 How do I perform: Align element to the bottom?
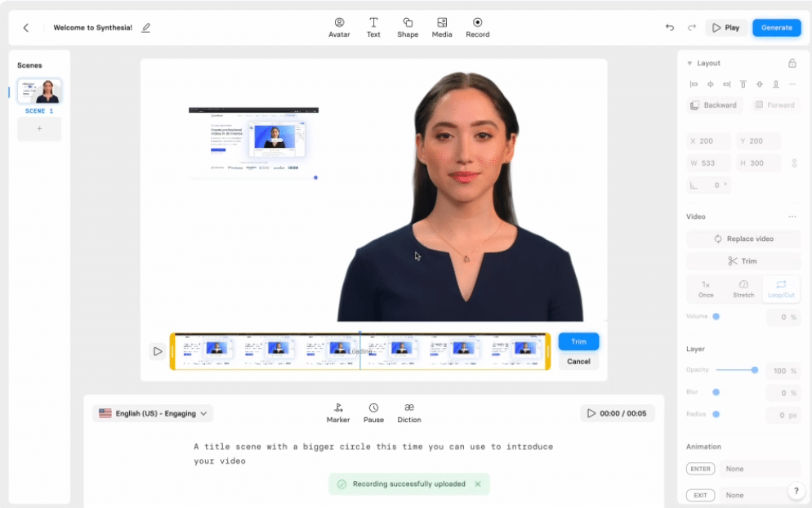point(776,84)
